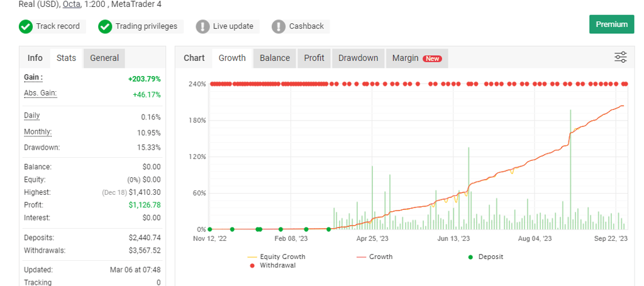Select the Chart tab
Screen dimensions: 644x286
(194, 58)
